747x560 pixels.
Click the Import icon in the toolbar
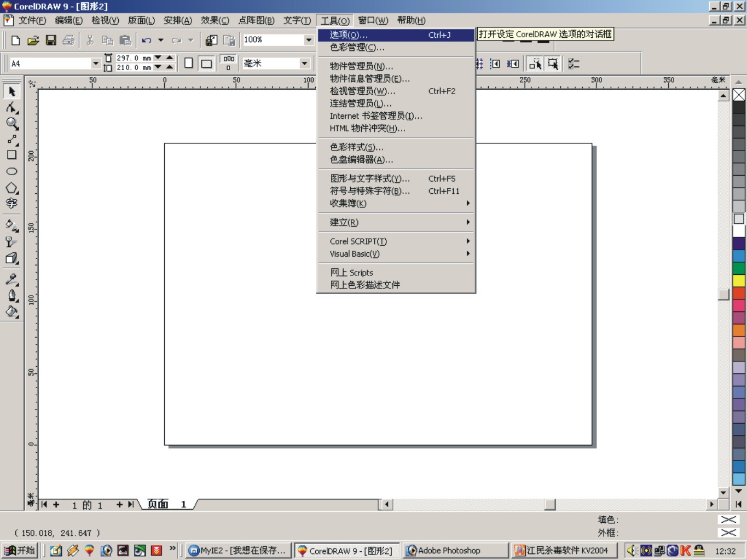coord(211,40)
